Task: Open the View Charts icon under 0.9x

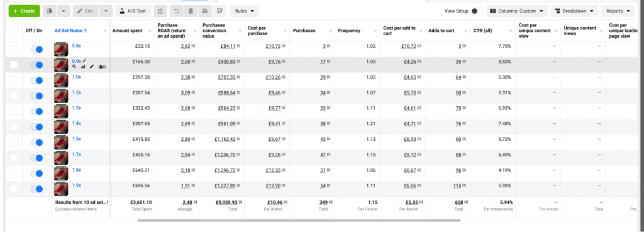Action: tap(83, 67)
